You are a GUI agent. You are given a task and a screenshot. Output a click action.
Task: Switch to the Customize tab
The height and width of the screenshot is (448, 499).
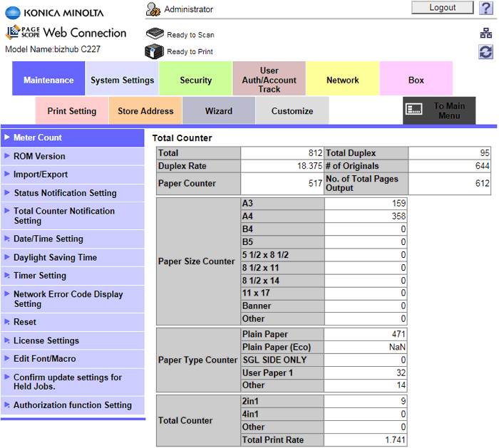pyautogui.click(x=292, y=110)
